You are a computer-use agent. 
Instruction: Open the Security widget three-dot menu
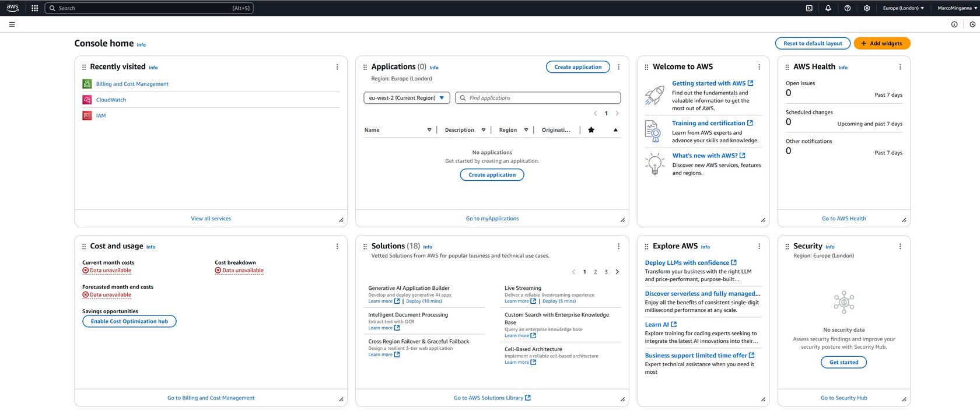(900, 247)
